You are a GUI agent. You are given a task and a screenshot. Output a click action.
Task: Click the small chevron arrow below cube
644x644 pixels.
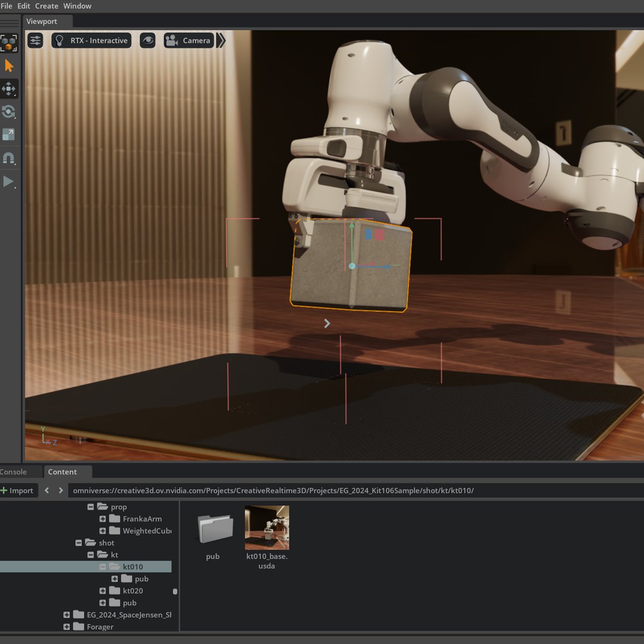coord(327,324)
